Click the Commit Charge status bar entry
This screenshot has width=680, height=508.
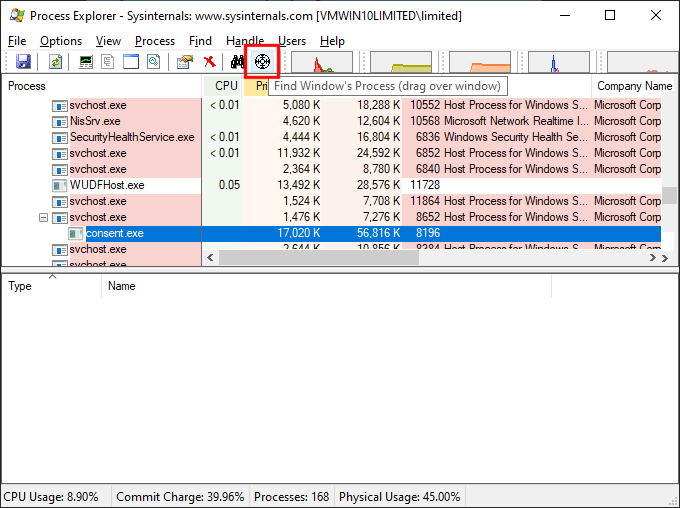180,497
